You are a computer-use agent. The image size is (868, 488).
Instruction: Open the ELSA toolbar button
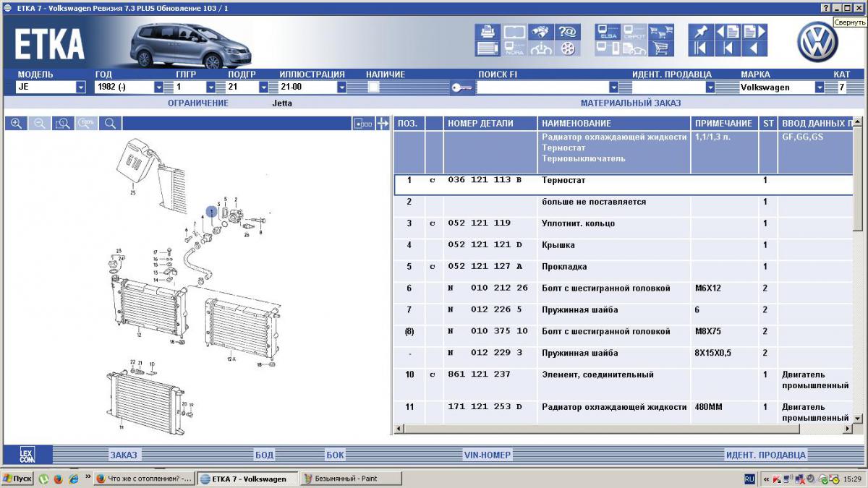click(608, 32)
